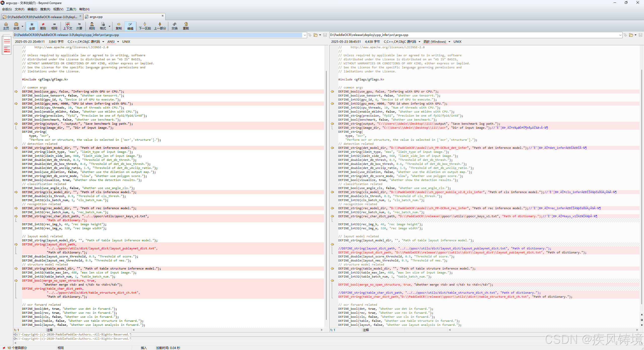Screen dimensions: 644x350
Task: Open the right pane file path dropdown
Action: click(620, 35)
